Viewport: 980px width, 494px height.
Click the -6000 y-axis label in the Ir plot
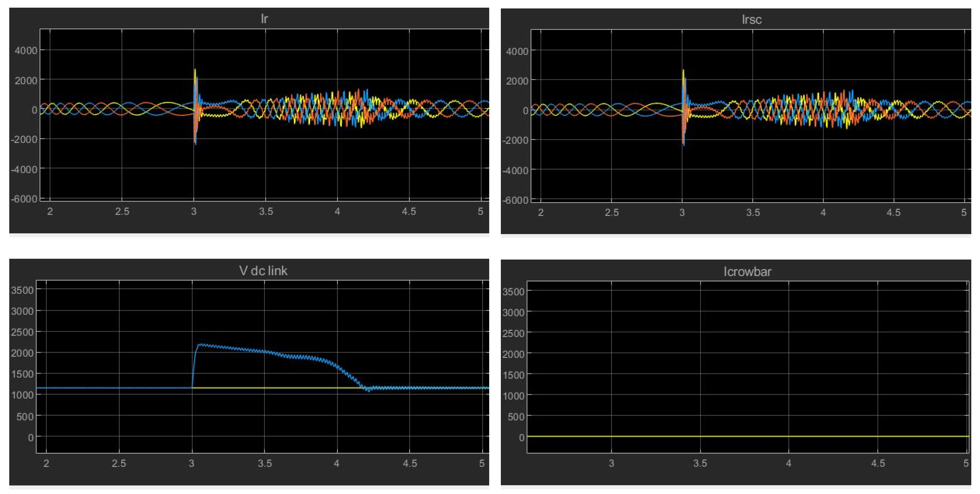click(x=25, y=199)
